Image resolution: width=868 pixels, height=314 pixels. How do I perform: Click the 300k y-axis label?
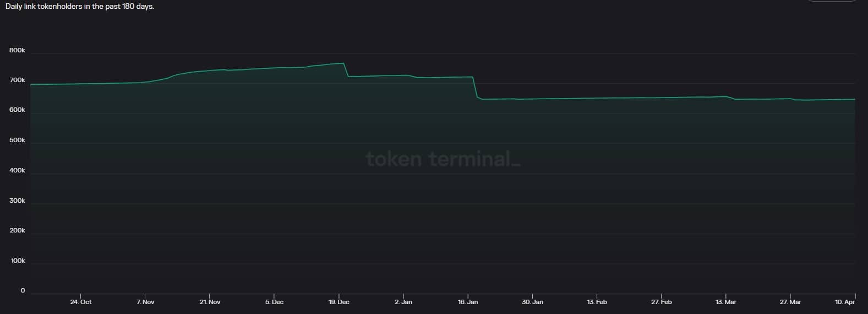[17, 201]
